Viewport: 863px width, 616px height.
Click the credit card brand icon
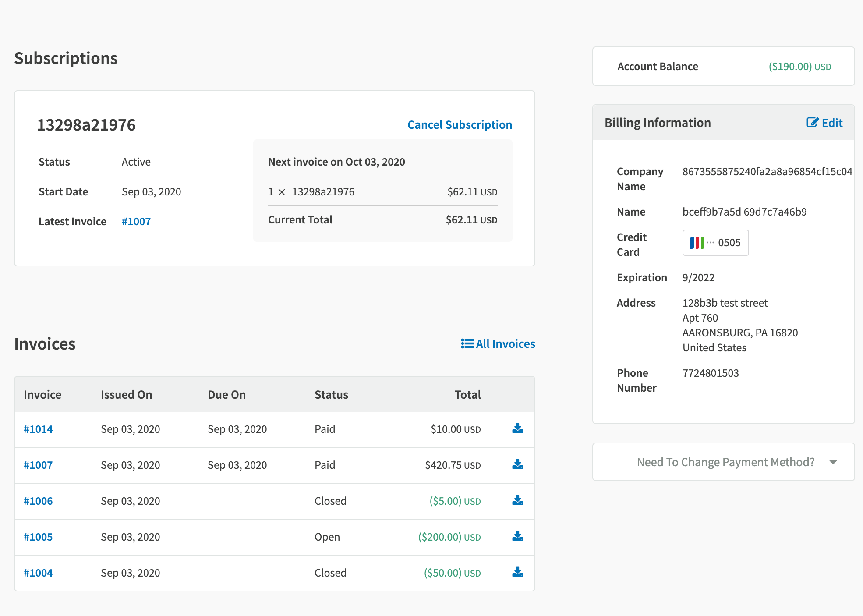[x=697, y=243]
